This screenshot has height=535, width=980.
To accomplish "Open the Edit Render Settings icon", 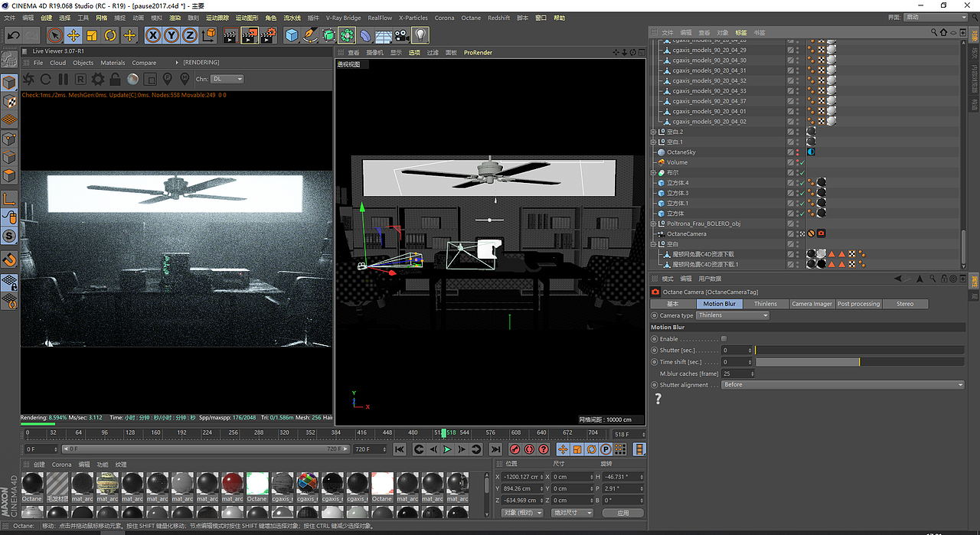I will pos(268,35).
